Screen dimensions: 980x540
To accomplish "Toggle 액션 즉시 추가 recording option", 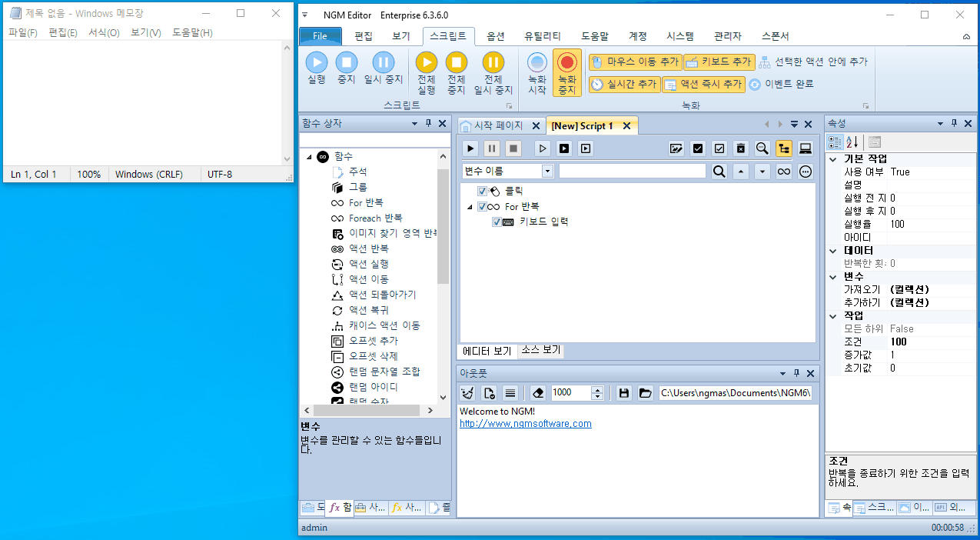I will (703, 85).
